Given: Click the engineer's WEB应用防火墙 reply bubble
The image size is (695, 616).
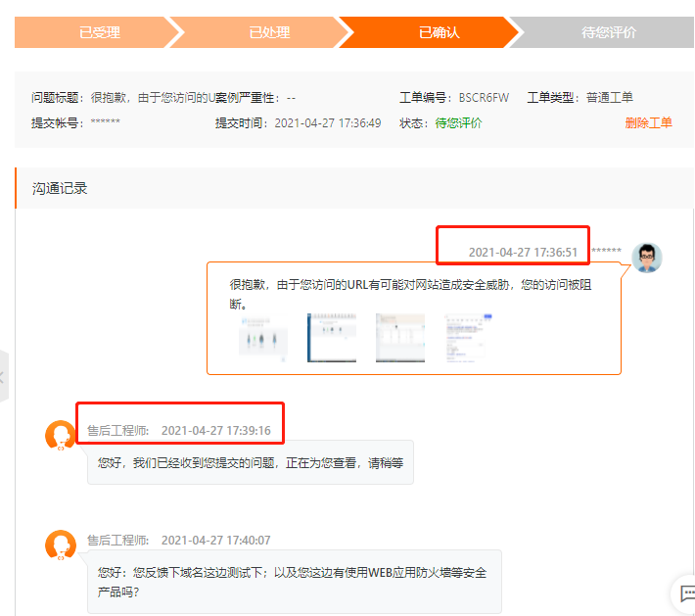Looking at the screenshot, I should click(x=294, y=582).
